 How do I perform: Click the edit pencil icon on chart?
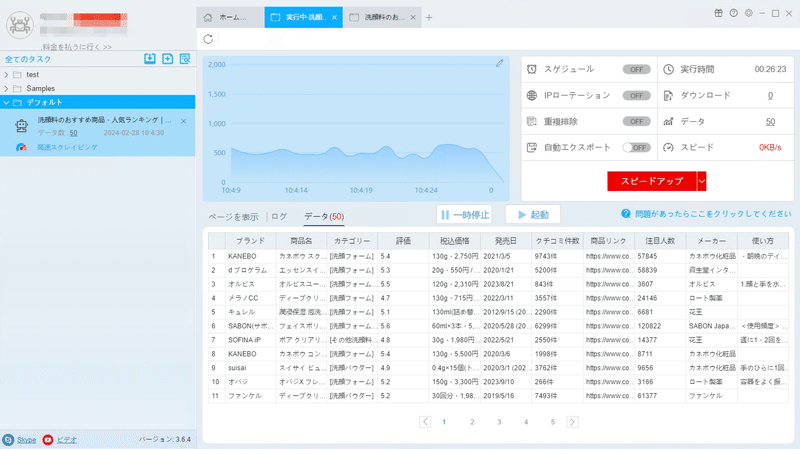coord(499,63)
